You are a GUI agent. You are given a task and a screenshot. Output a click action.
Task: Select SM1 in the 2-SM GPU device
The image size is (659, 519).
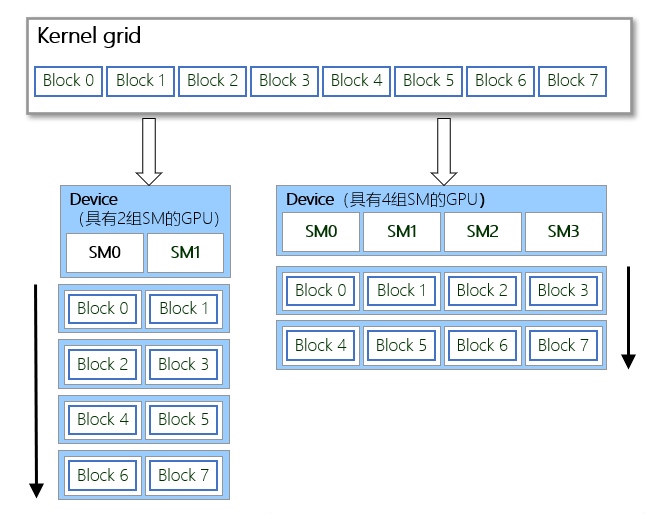(x=185, y=253)
